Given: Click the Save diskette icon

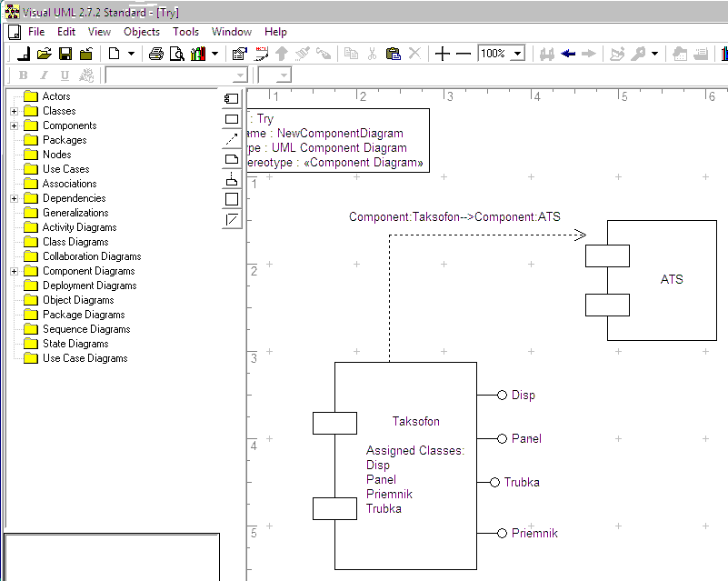Looking at the screenshot, I should pyautogui.click(x=65, y=55).
